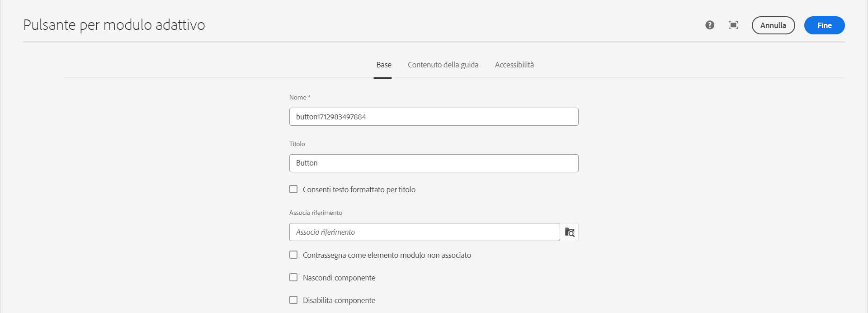868x313 pixels.
Task: Open the 'Contenuto della guida' tab
Action: (x=443, y=65)
